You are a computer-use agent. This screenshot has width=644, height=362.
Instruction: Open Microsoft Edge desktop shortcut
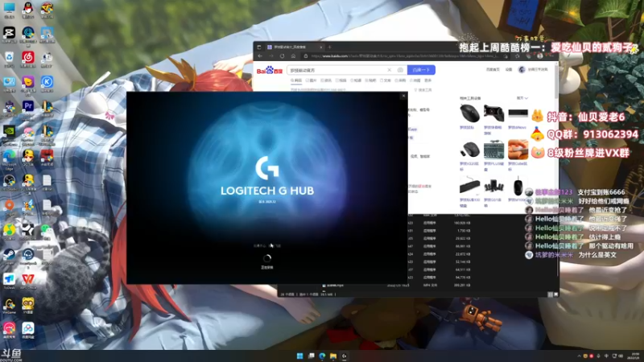(9, 156)
